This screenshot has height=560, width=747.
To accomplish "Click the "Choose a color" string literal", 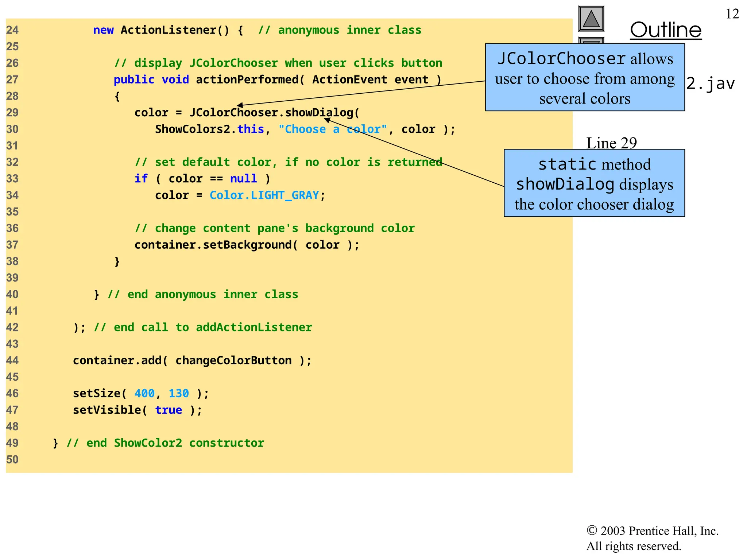I will click(x=332, y=129).
